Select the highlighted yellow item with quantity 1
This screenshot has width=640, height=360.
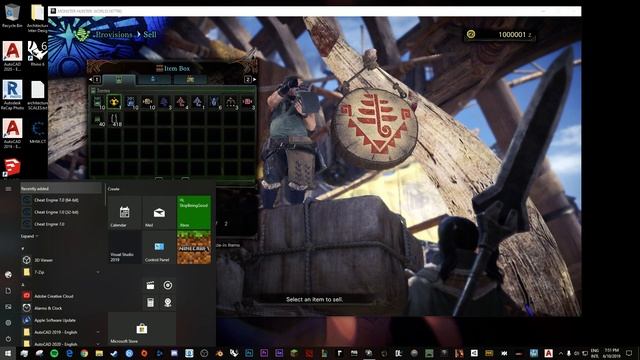[x=114, y=102]
